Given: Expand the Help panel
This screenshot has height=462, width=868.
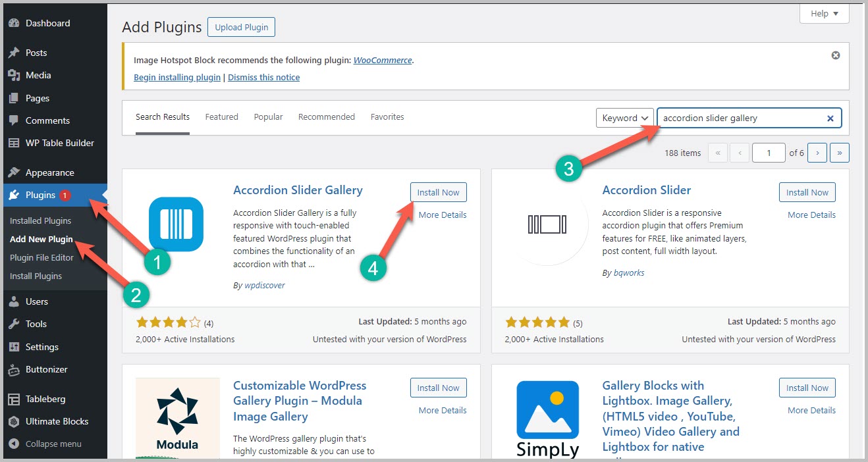Looking at the screenshot, I should tap(825, 13).
